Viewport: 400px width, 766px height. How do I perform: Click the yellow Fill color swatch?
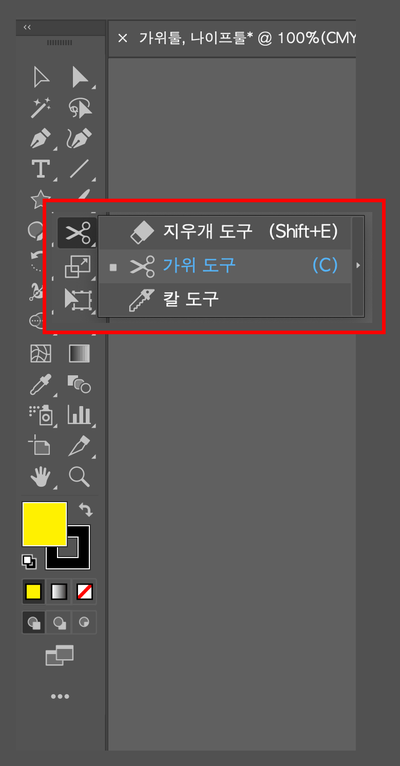click(x=44, y=524)
